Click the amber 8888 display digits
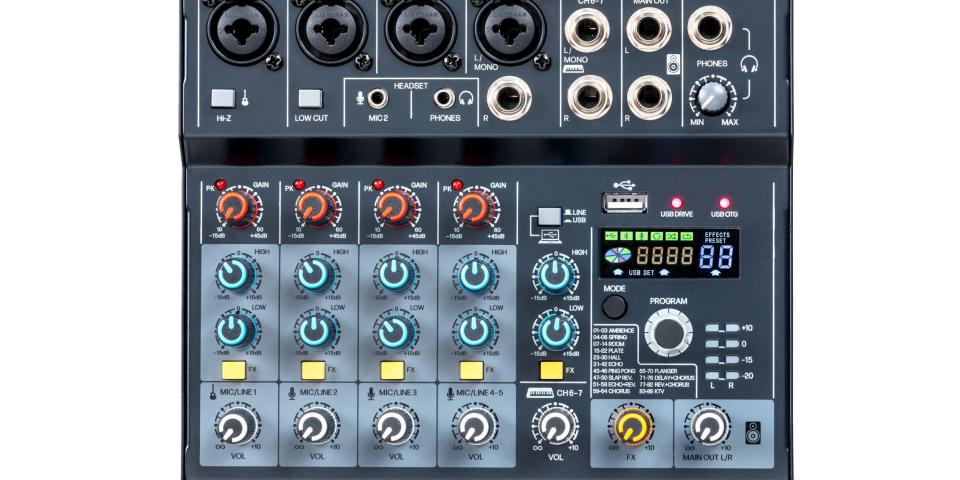The width and height of the screenshot is (960, 480). click(664, 256)
